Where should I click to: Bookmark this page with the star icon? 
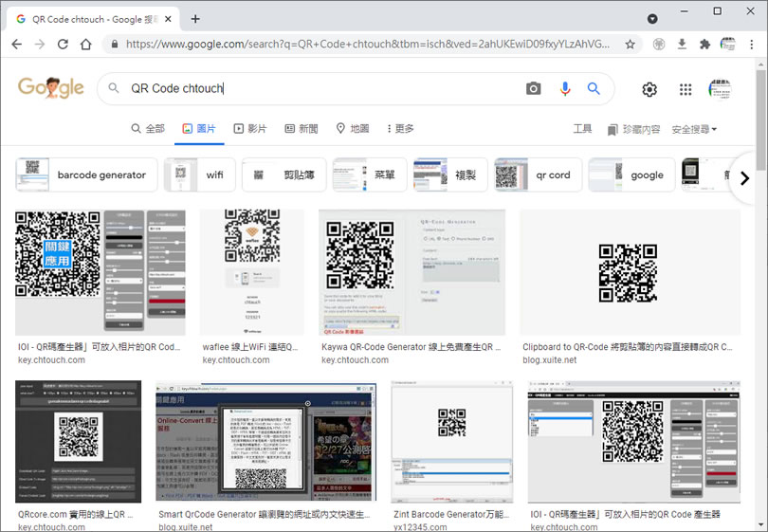[x=630, y=45]
